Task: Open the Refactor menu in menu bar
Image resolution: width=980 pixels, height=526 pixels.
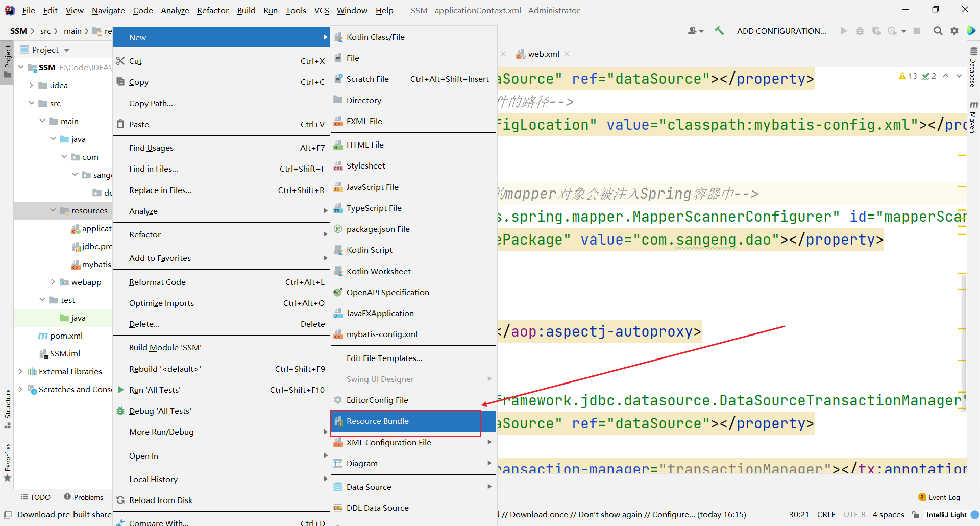Action: point(212,10)
